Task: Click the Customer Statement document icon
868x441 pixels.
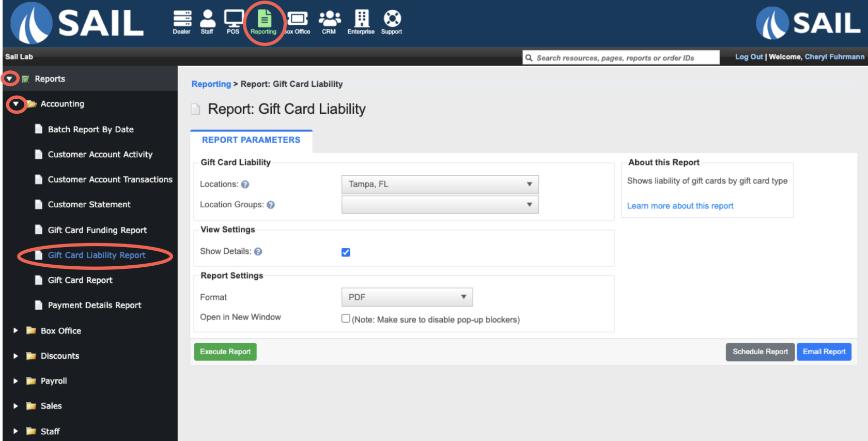Action: coord(38,204)
